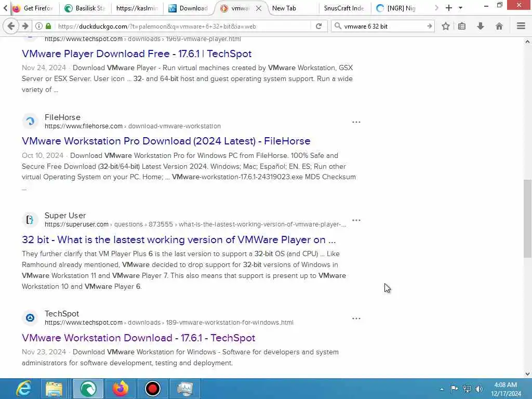This screenshot has width=532, height=399.
Task: Click the search box magnifier icon
Action: coord(338,26)
